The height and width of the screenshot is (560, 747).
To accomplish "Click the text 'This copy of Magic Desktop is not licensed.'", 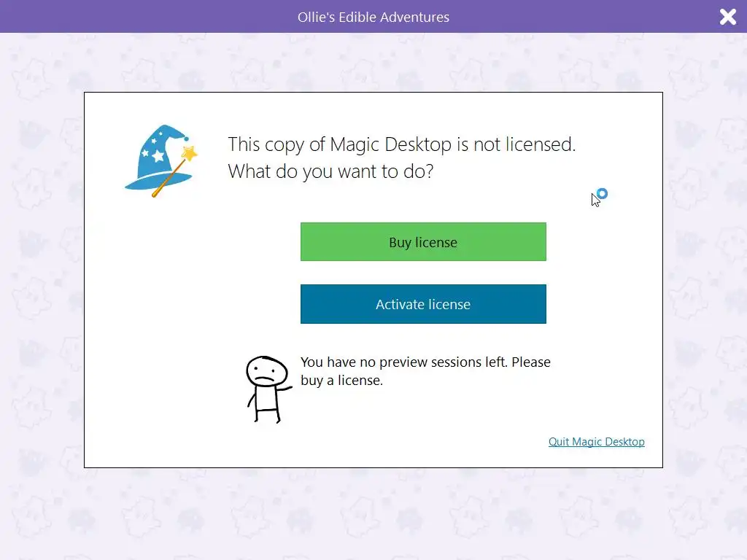I will click(x=402, y=144).
